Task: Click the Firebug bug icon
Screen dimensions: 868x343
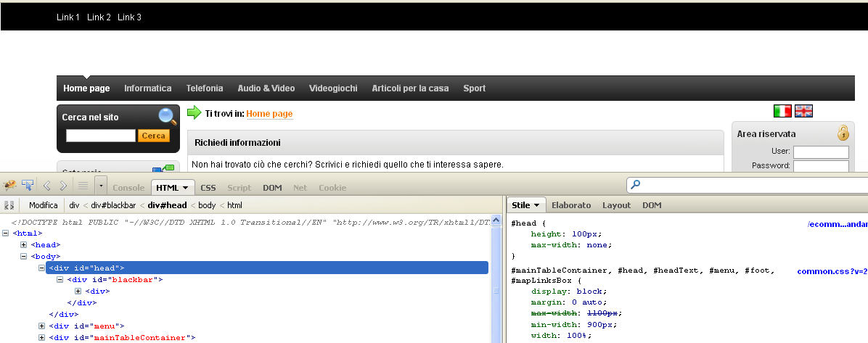Action: [x=11, y=186]
